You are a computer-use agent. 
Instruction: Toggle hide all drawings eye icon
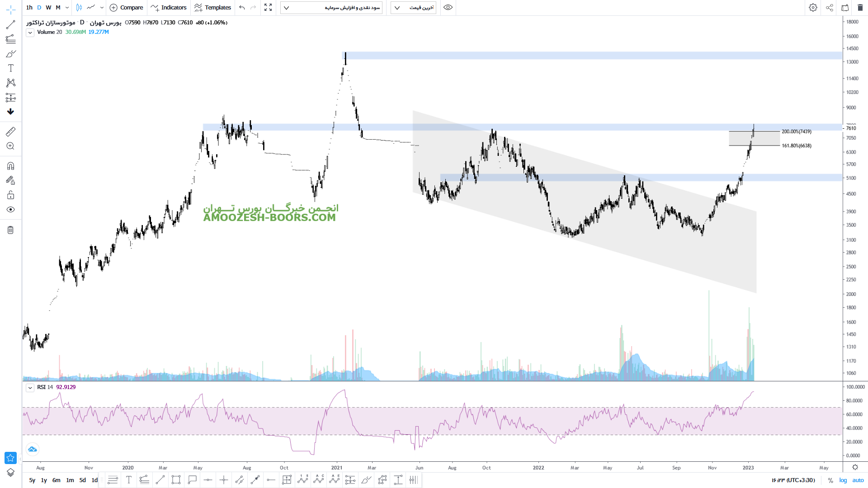click(x=10, y=210)
